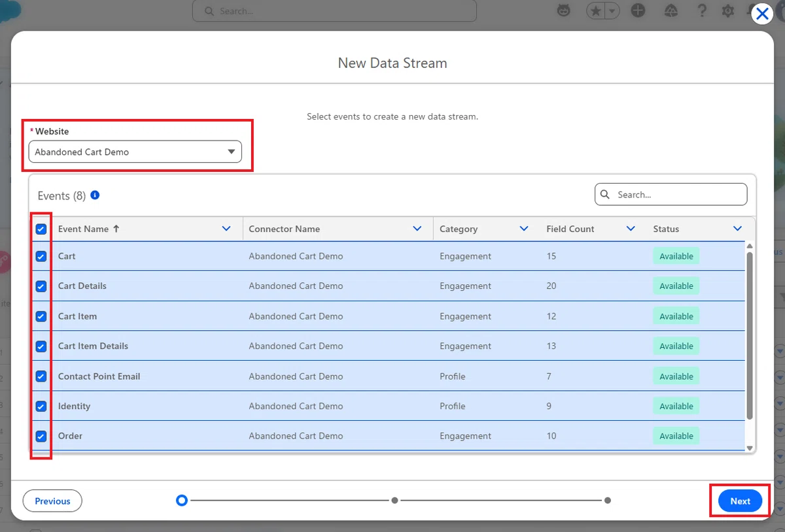This screenshot has width=785, height=532.
Task: Click Available status badge for Identity
Action: (676, 406)
